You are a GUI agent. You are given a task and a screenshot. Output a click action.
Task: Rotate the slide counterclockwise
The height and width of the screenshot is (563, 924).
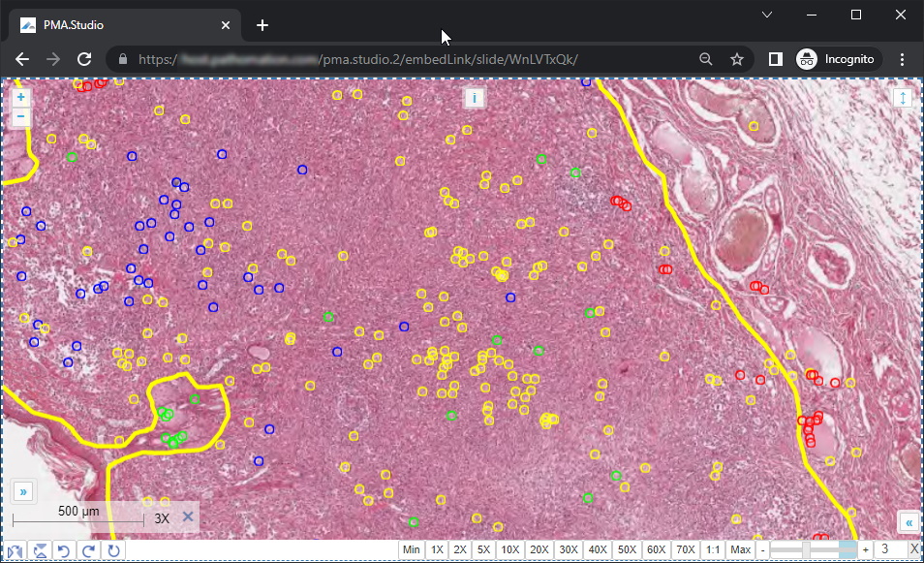[x=65, y=550]
